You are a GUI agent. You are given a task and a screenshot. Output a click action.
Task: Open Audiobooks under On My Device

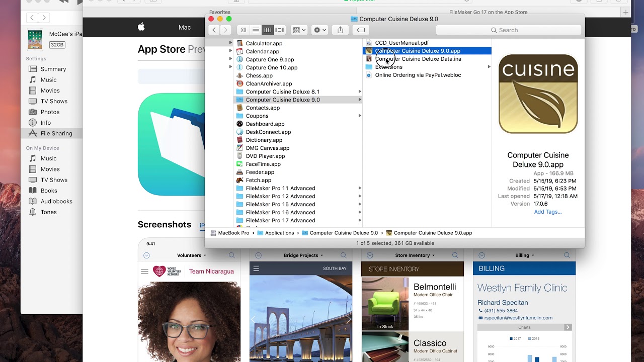tap(56, 201)
